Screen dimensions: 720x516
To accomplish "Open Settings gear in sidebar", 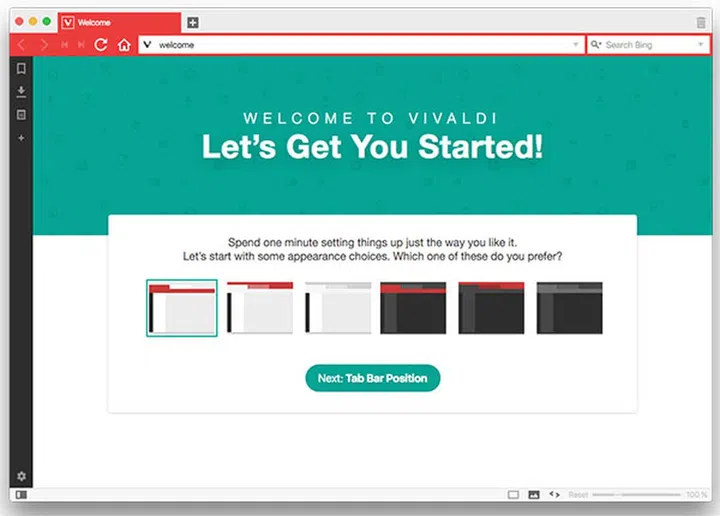I will coord(21,476).
